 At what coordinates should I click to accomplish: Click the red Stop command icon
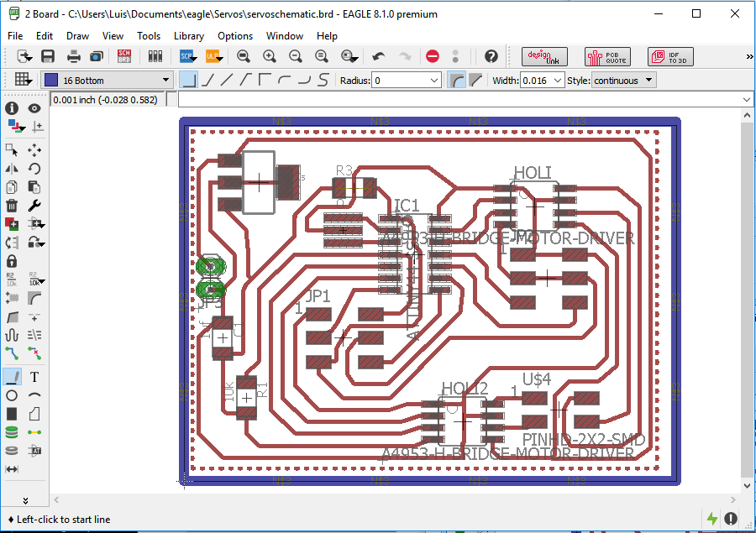coord(433,57)
